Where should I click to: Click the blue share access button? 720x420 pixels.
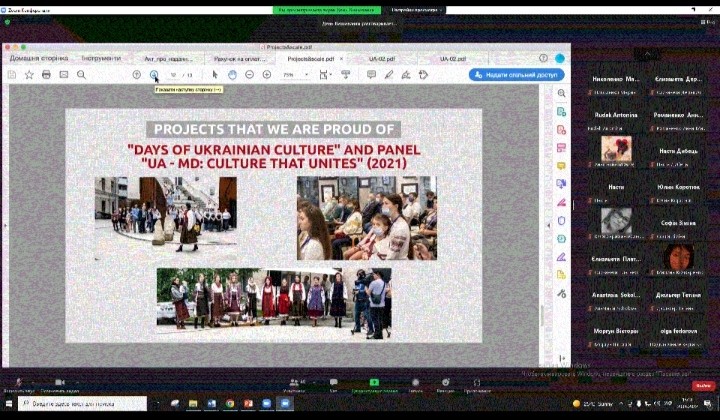[516, 75]
